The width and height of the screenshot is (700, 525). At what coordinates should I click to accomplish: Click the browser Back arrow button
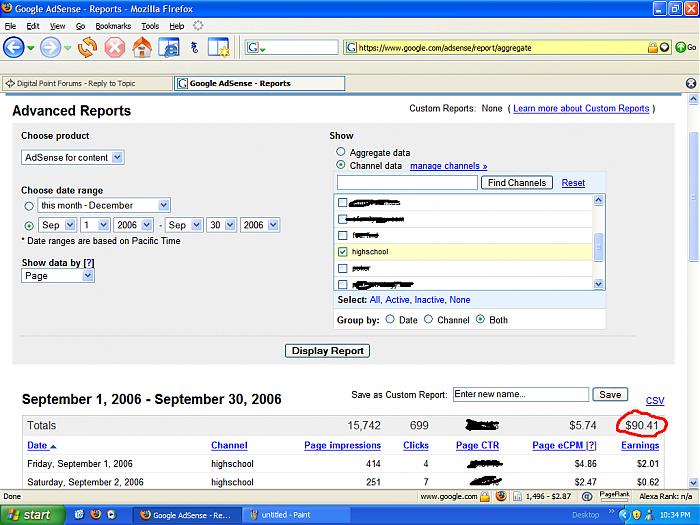[x=14, y=47]
